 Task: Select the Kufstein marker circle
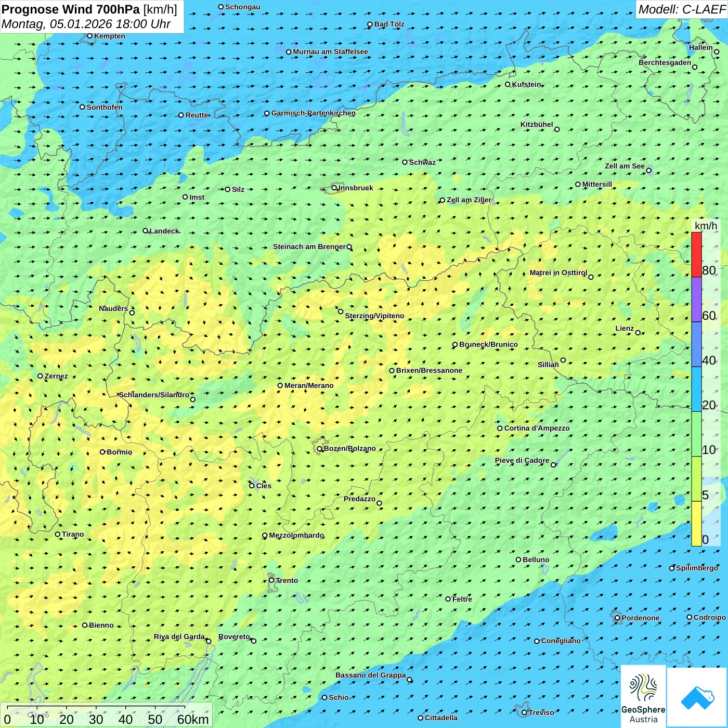(508, 84)
